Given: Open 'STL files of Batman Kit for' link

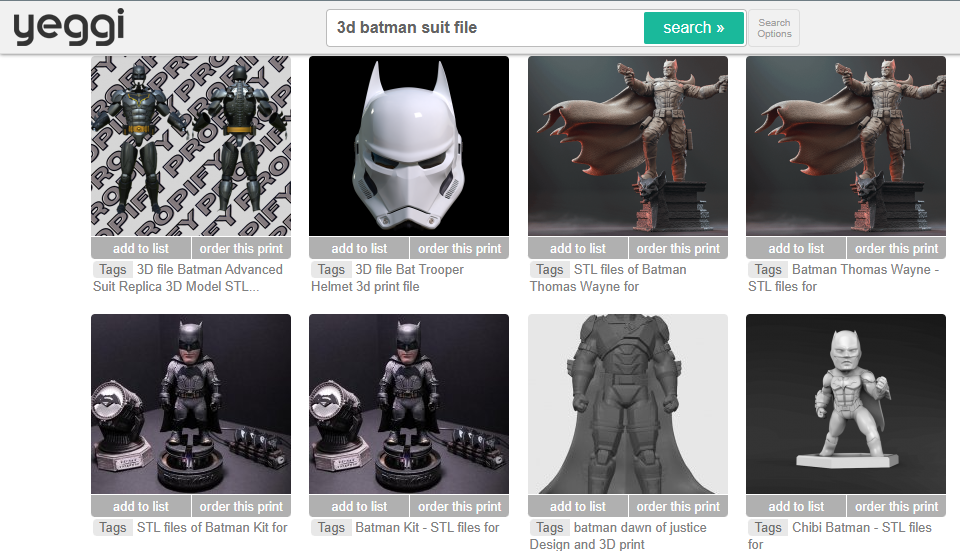Looking at the screenshot, I should (212, 528).
